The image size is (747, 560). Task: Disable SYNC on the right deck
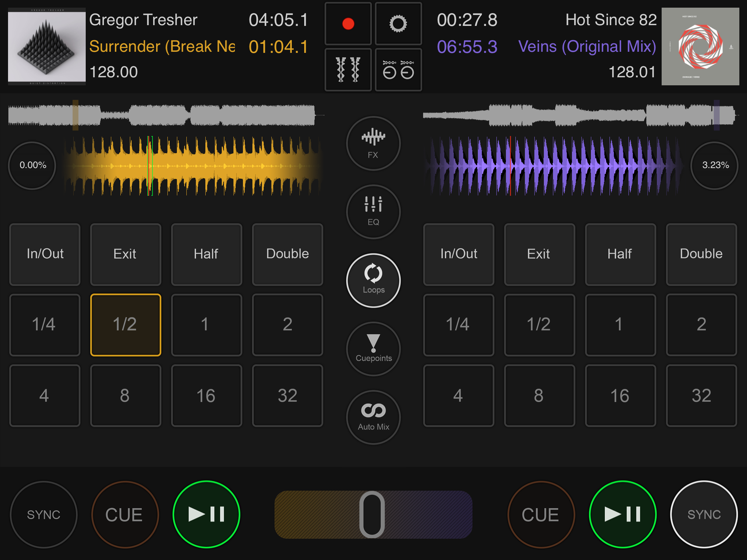click(704, 514)
